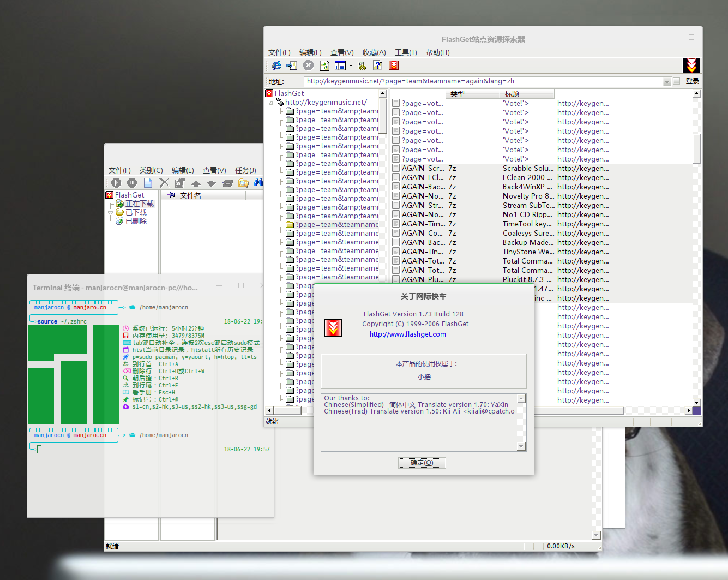This screenshot has width=728, height=580.
Task: Click the blue-arrow icon beside the Internet Explorer icon
Action: [292, 65]
